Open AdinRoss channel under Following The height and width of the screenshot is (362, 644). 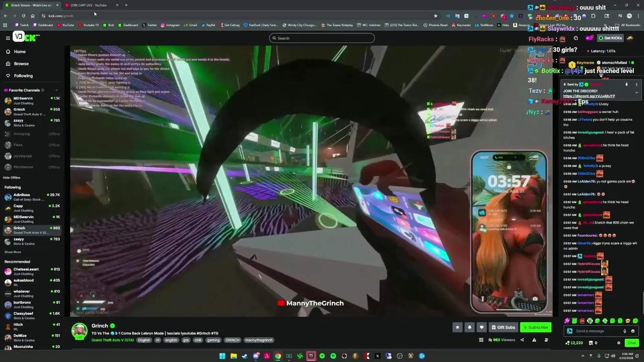click(31, 197)
